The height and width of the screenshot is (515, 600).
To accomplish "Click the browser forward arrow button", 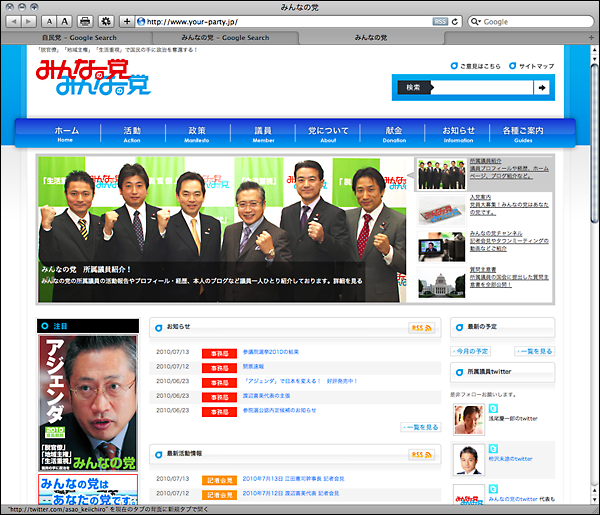I will (x=29, y=21).
